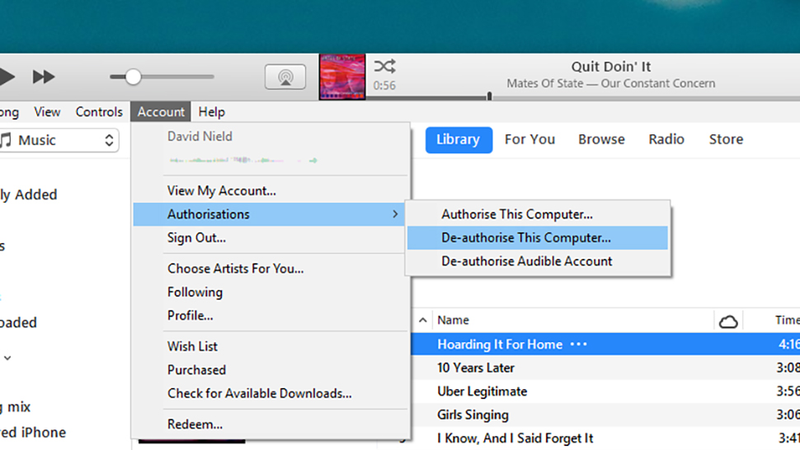Expand the sidebar playlists chevron

click(8, 358)
